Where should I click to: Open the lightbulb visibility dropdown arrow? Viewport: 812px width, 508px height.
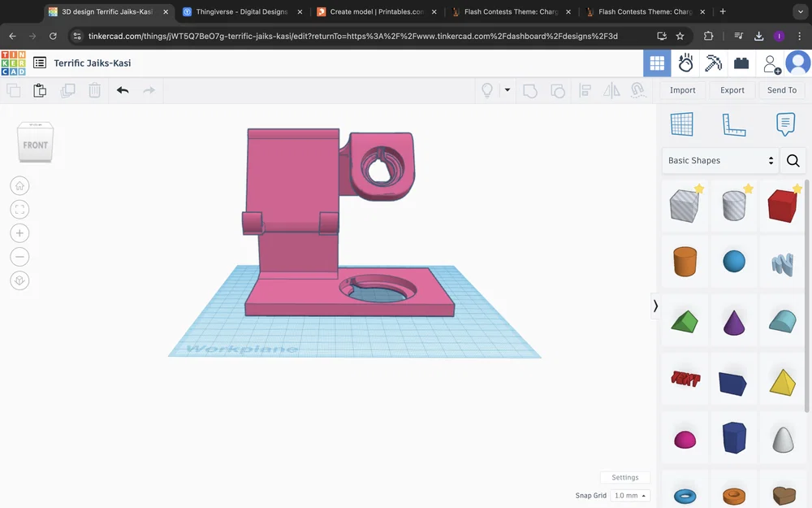(x=508, y=90)
